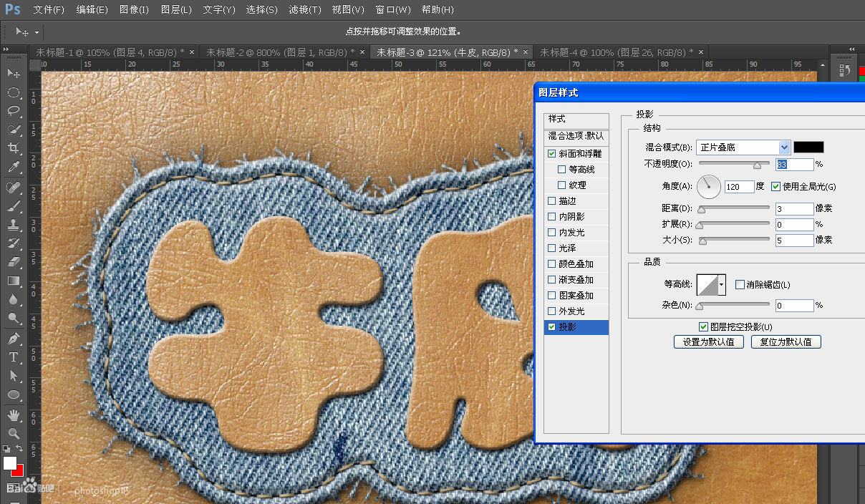
Task: Select the Blur tool
Action: pyautogui.click(x=14, y=299)
